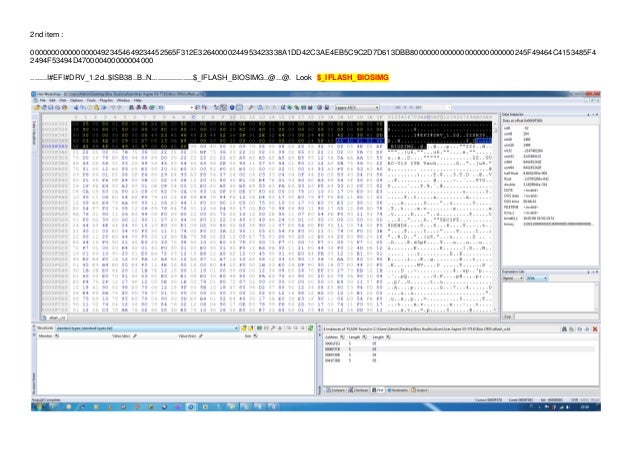Switch to the Output tab
Screen dimensions: 638x452
420,390
